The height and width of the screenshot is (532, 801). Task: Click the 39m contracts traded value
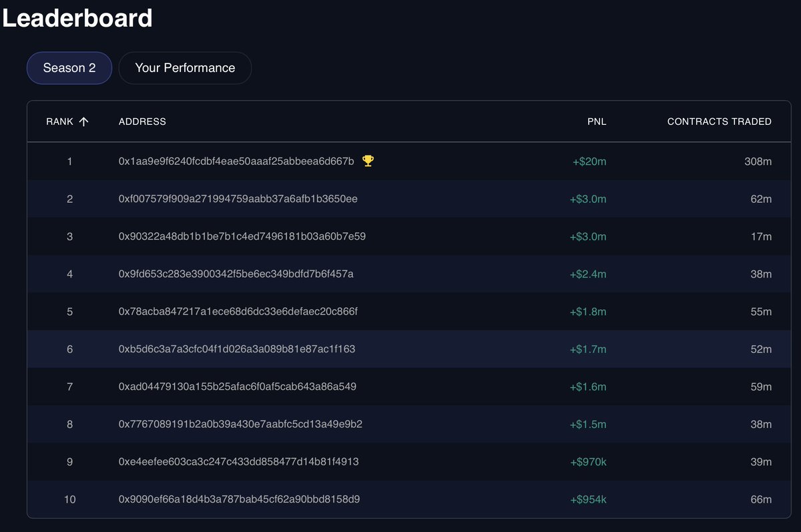click(x=761, y=462)
